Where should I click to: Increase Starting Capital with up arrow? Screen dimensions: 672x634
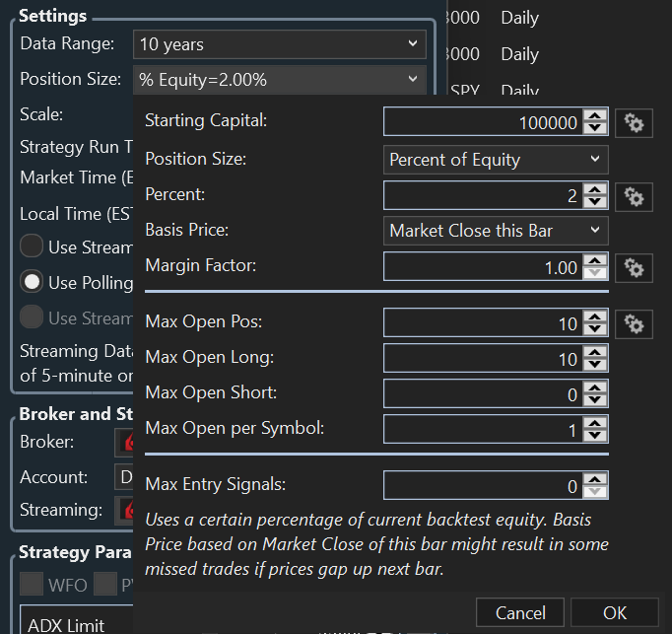pyautogui.click(x=594, y=115)
